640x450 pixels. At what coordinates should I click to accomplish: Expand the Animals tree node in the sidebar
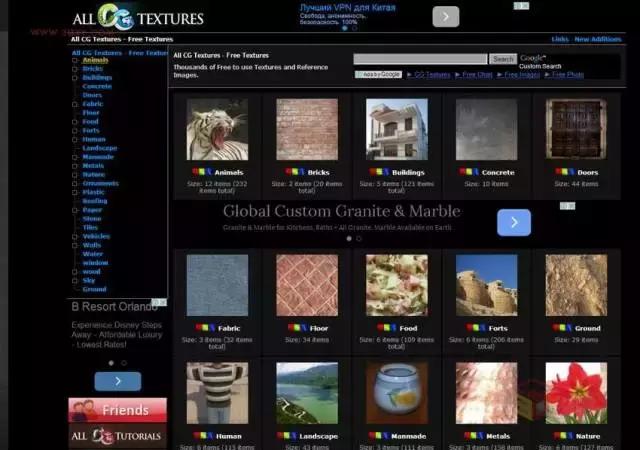[75, 60]
